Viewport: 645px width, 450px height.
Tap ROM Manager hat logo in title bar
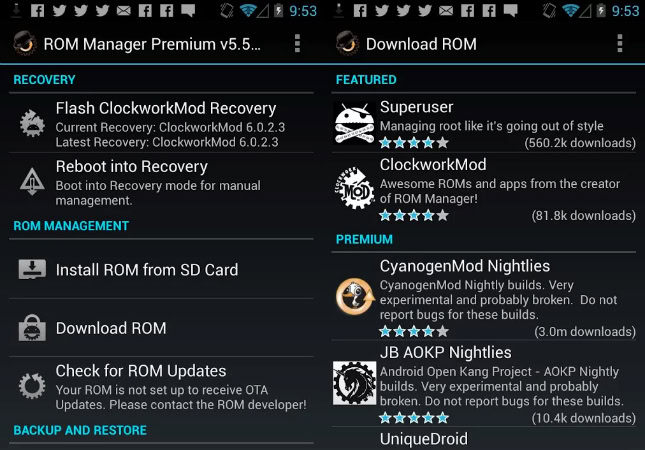[25, 43]
